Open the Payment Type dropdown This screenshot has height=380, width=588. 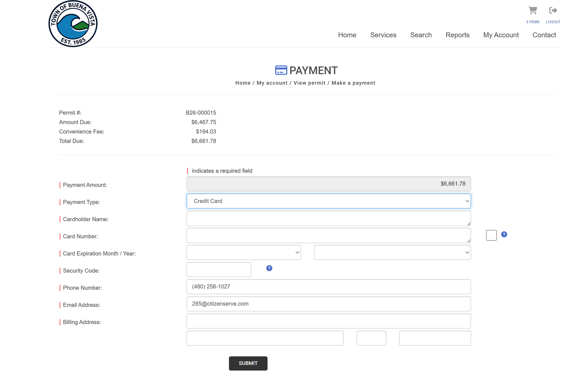(x=328, y=201)
